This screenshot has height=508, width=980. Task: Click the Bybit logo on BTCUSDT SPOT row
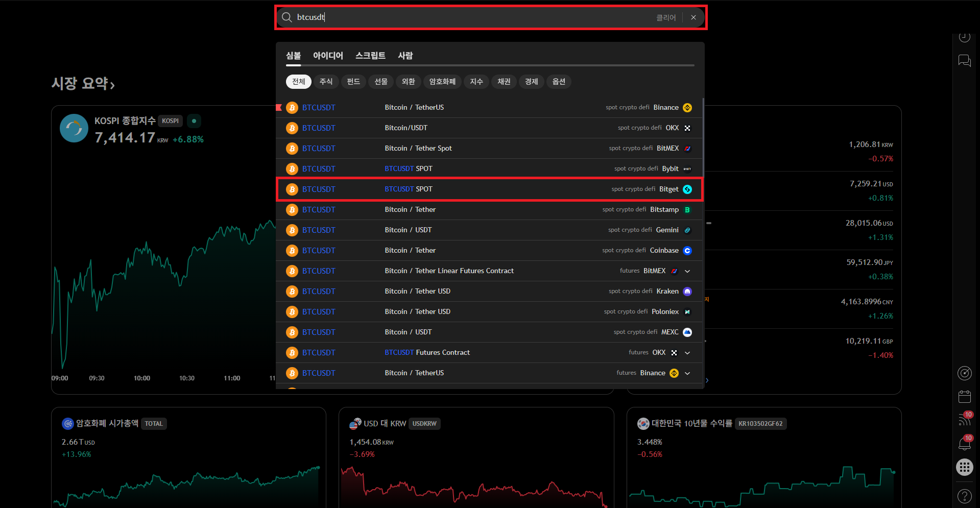pos(687,169)
